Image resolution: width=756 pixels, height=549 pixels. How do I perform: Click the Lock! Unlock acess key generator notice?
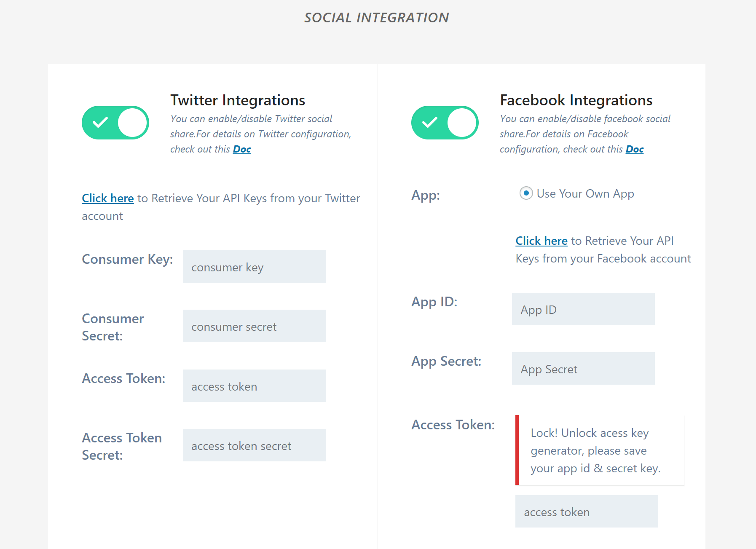pos(600,450)
